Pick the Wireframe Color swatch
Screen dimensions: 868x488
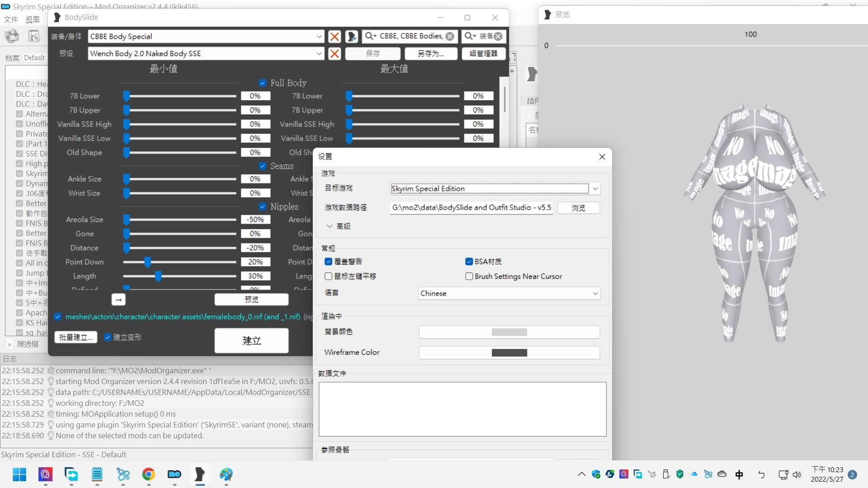point(509,352)
